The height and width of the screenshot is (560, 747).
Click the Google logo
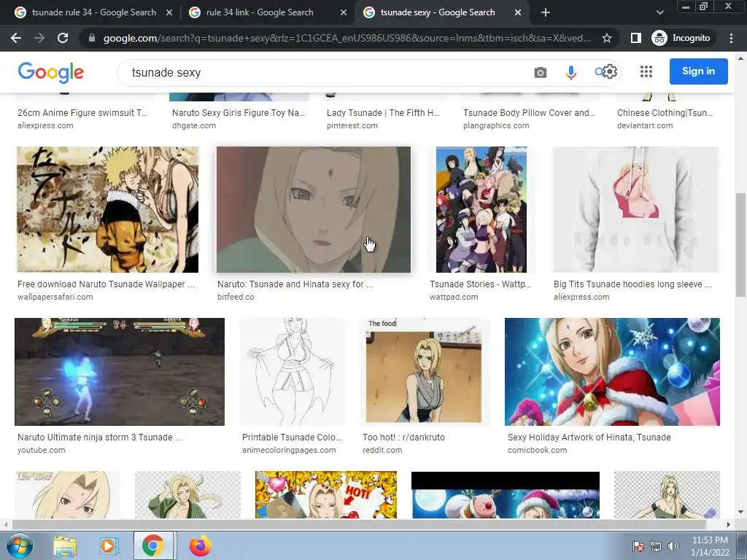[x=50, y=72]
